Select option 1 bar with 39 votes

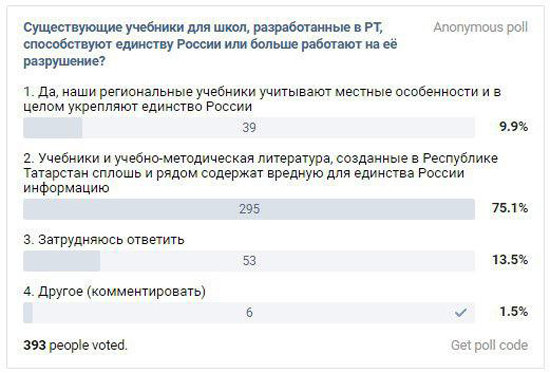tap(249, 127)
